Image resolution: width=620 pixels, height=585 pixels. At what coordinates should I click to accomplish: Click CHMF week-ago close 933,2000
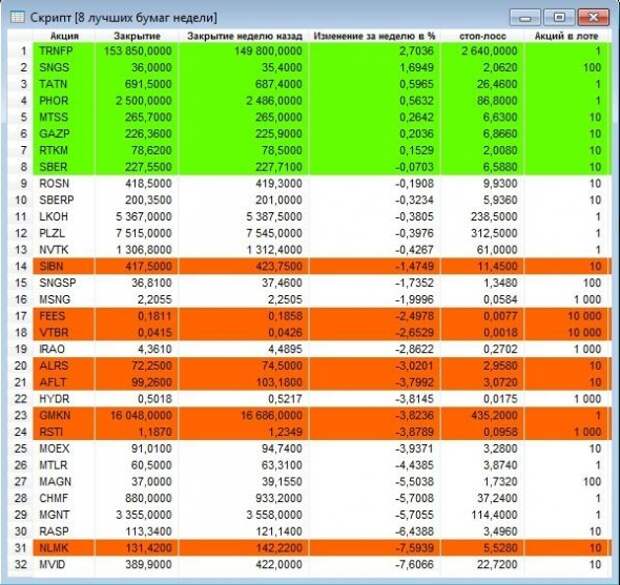(279, 498)
